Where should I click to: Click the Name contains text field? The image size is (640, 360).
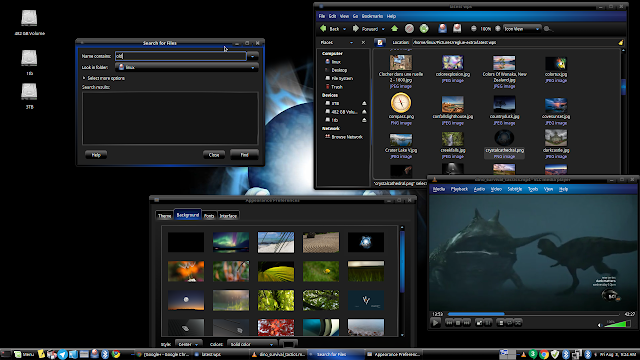coord(181,56)
